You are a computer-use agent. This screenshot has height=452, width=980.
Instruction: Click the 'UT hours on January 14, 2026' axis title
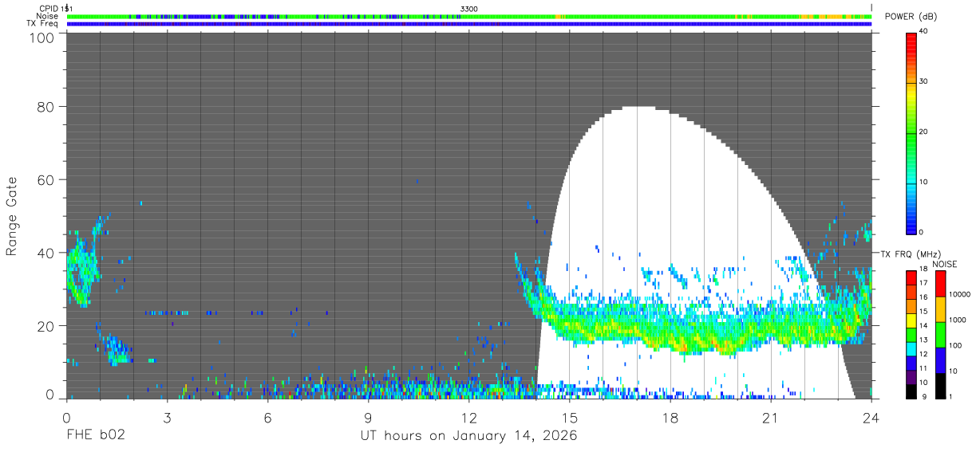(x=468, y=436)
